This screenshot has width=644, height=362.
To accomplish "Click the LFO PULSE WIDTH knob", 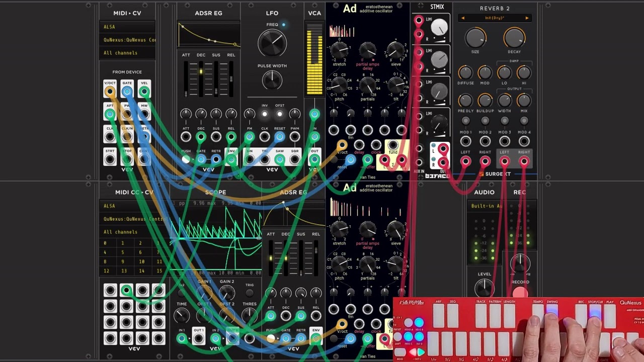I will pos(272,79).
